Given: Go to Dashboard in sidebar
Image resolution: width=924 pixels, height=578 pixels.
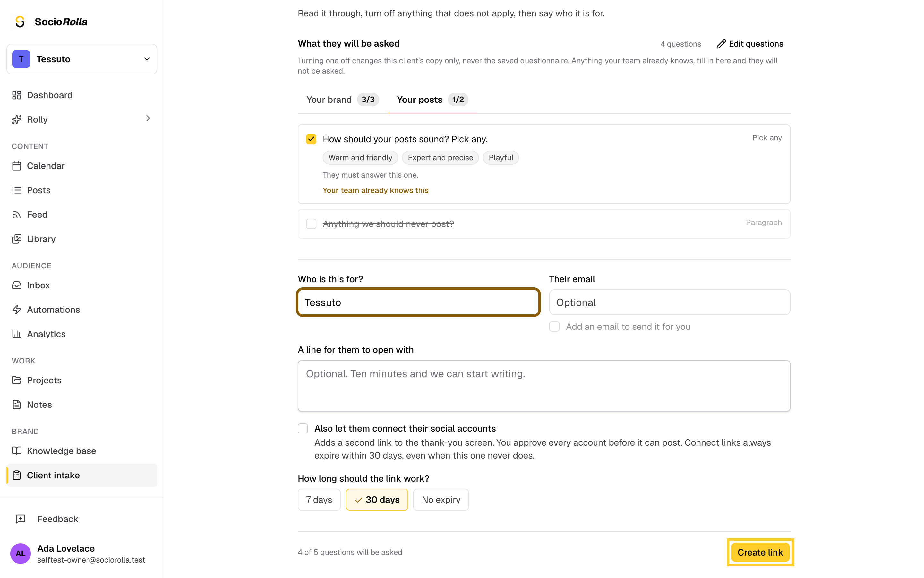Looking at the screenshot, I should click(x=82, y=95).
